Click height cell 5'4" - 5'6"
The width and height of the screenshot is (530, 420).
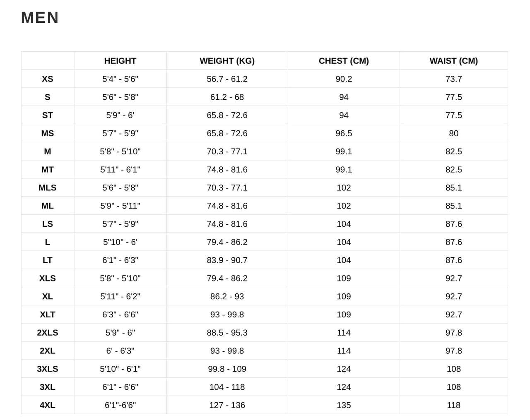pyautogui.click(x=120, y=79)
